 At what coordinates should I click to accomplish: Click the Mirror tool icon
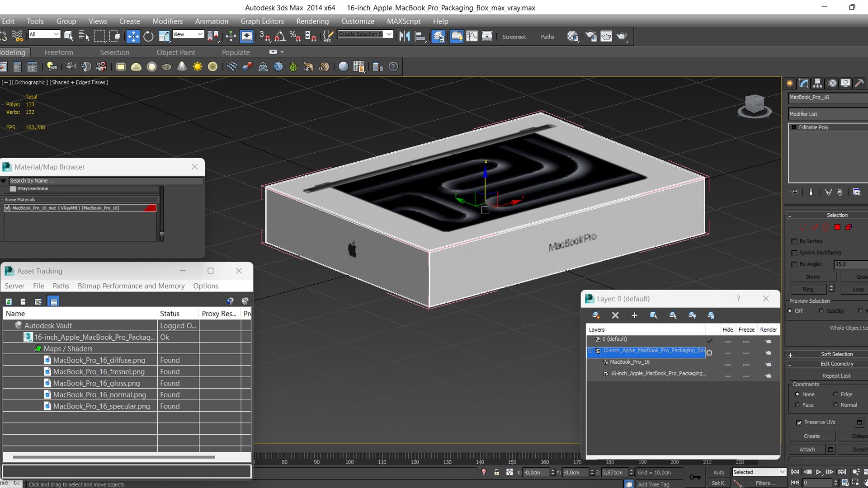click(x=404, y=37)
